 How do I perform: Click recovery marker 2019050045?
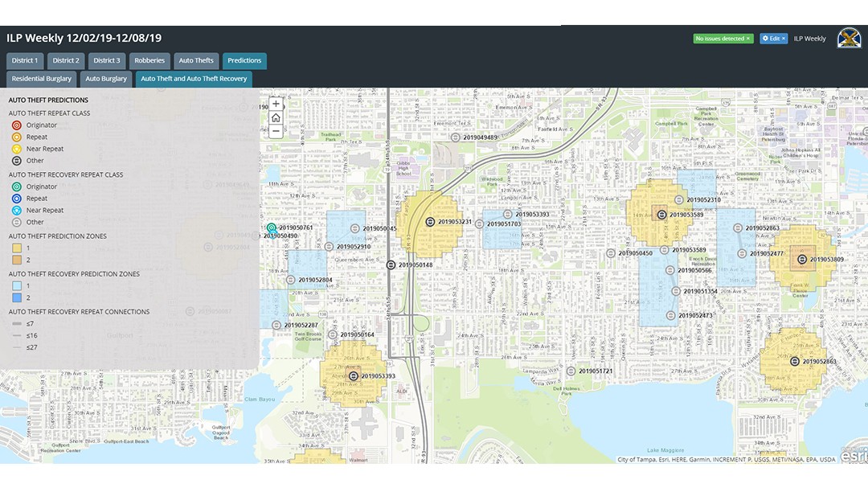pos(355,228)
